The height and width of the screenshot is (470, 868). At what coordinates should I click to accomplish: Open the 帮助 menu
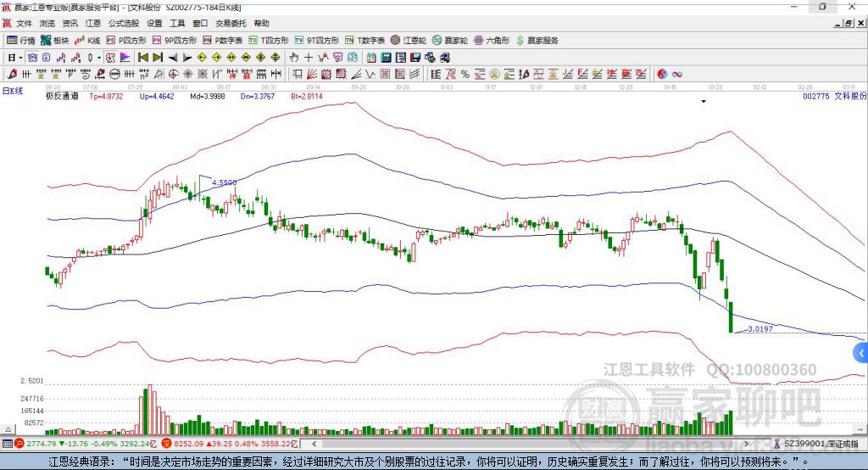coord(261,23)
